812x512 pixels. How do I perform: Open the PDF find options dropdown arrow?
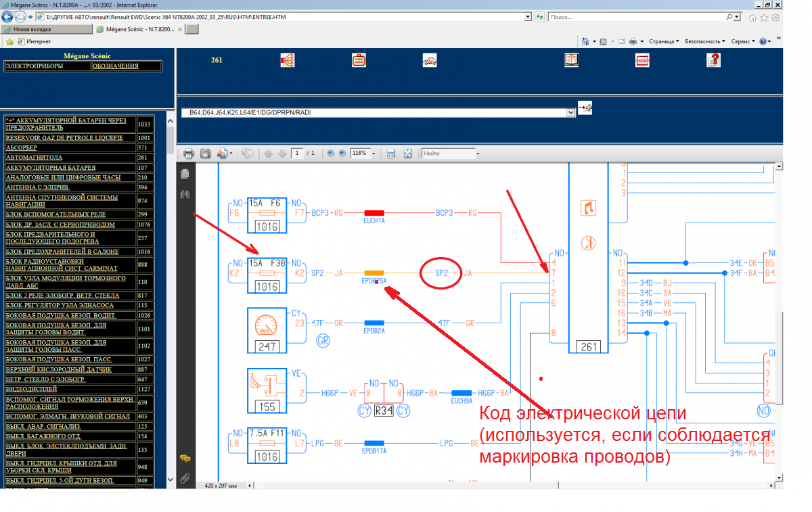pos(478,154)
